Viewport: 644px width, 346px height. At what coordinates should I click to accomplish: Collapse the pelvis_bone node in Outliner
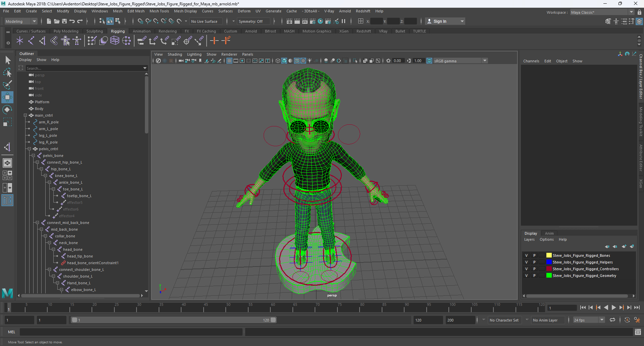coord(33,156)
